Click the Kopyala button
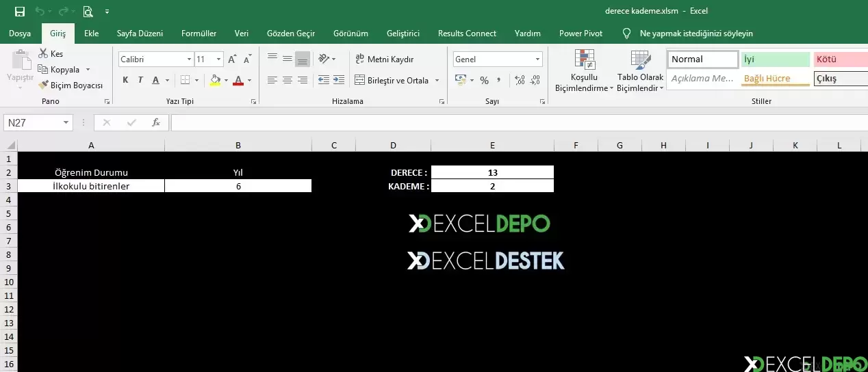 [59, 69]
